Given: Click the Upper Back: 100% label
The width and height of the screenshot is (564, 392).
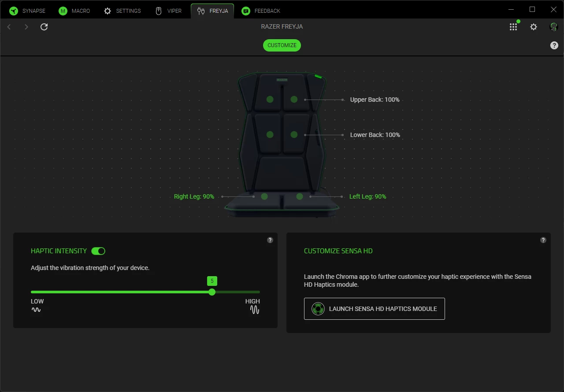Looking at the screenshot, I should [x=375, y=100].
